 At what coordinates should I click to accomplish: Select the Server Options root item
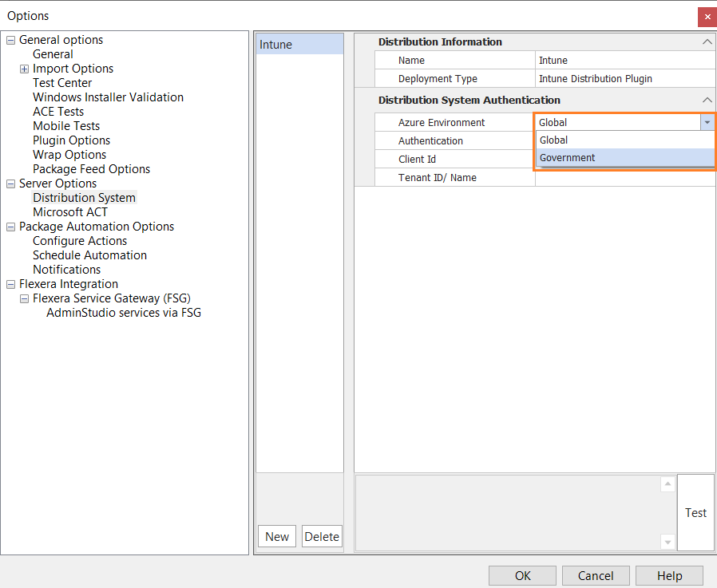click(58, 184)
